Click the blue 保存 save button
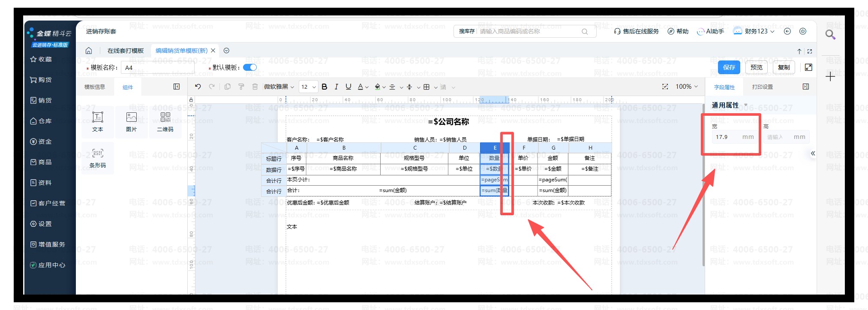 click(729, 67)
